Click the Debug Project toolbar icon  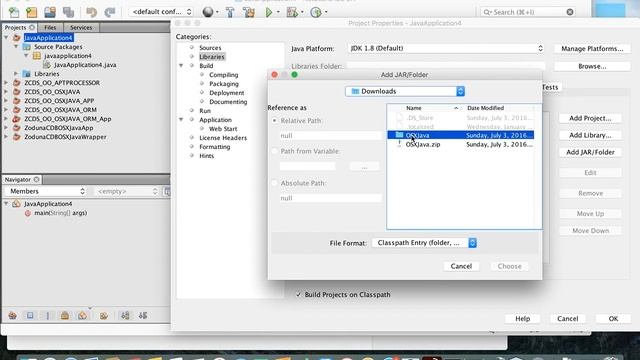pos(292,12)
